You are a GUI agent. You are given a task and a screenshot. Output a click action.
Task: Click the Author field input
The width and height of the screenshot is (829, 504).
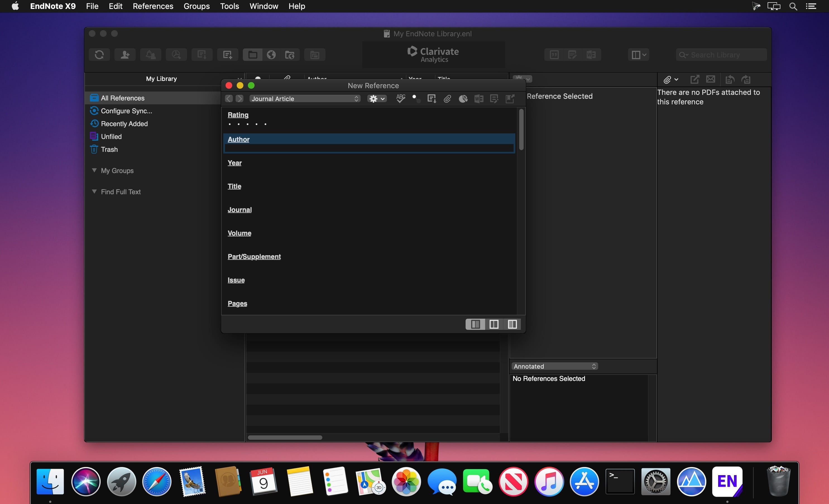(369, 148)
